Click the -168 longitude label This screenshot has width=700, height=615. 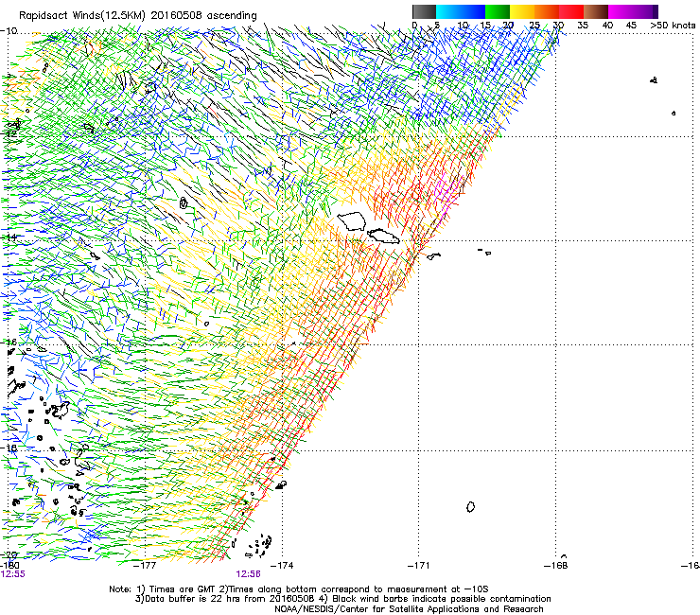coord(556,566)
